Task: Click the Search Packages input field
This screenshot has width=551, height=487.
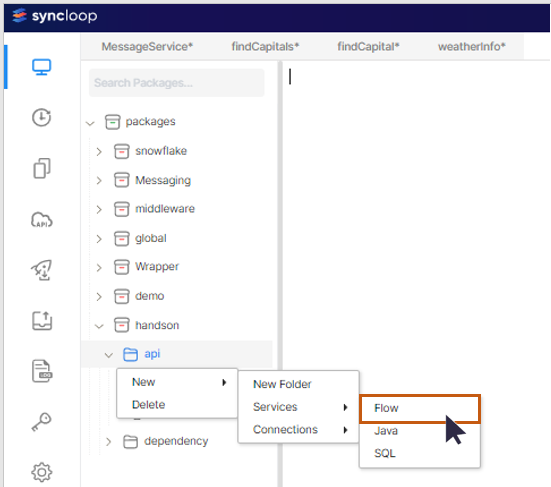Action: point(176,83)
